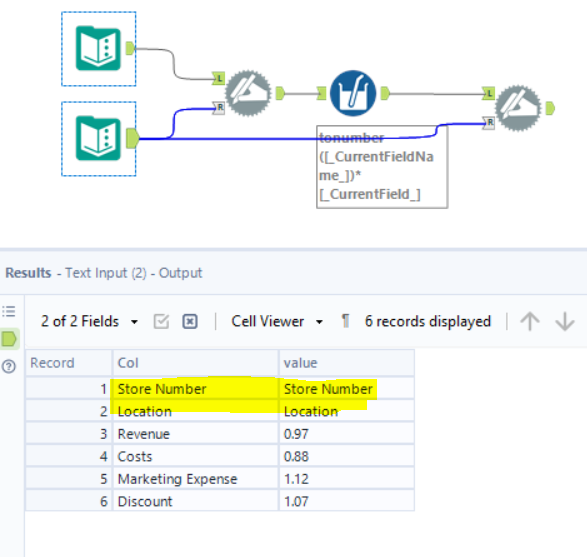The width and height of the screenshot is (587, 557).
Task: Click L input anchor of second Dynamic Rename
Action: click(x=489, y=93)
